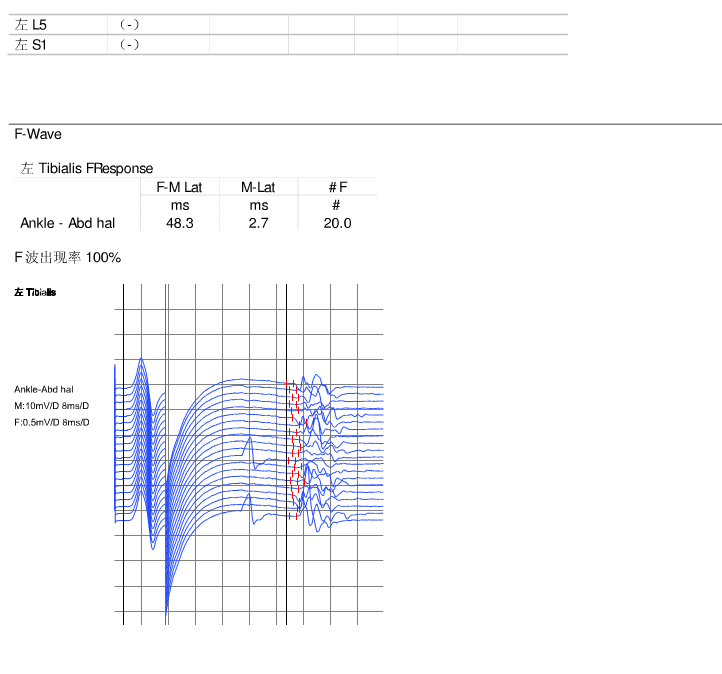Click the # F column header

pyautogui.click(x=338, y=187)
